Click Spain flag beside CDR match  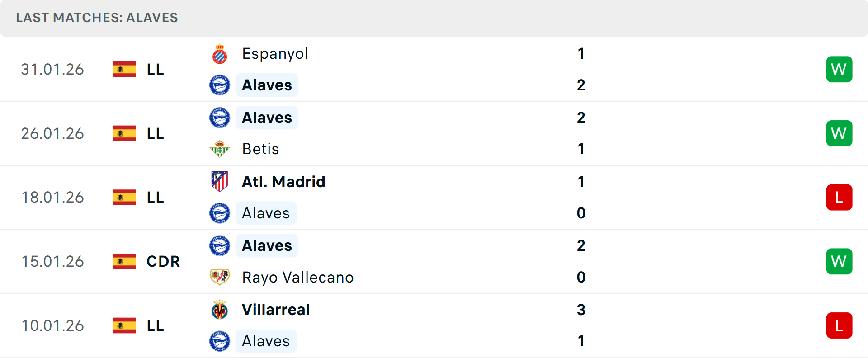(x=124, y=261)
